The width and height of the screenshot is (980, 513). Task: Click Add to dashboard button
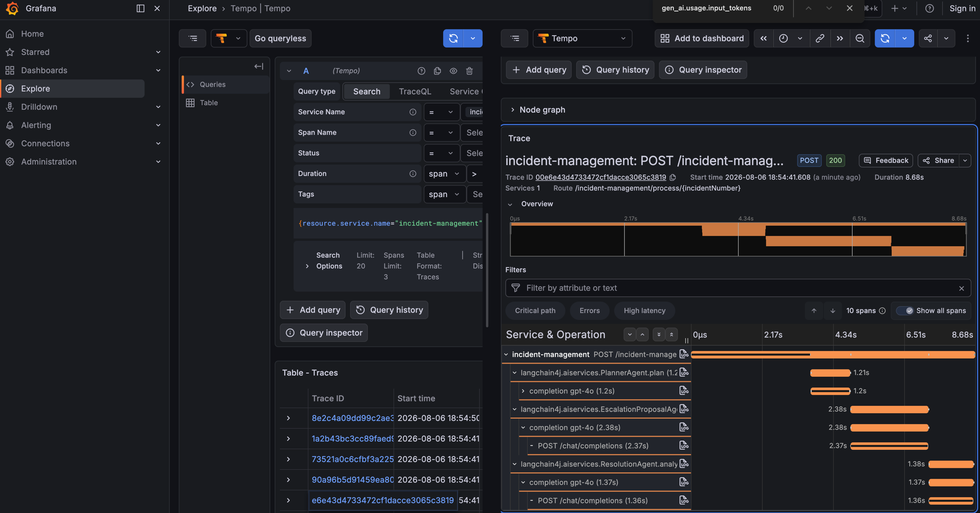(x=702, y=38)
